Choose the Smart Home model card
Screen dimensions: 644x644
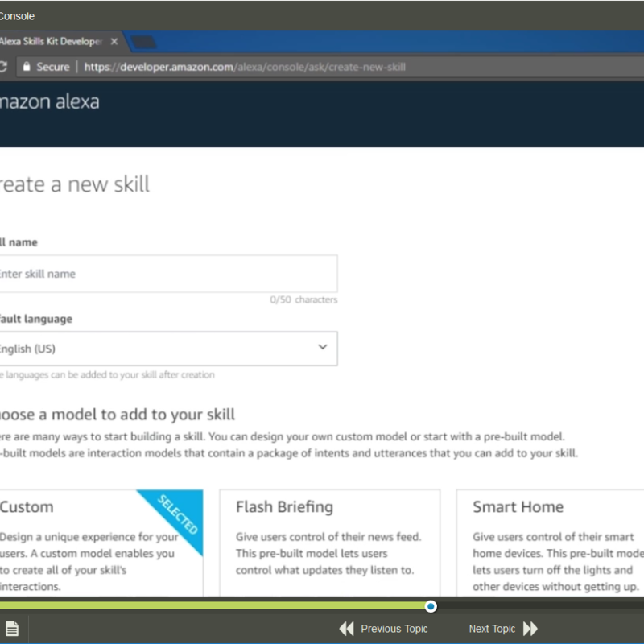551,543
